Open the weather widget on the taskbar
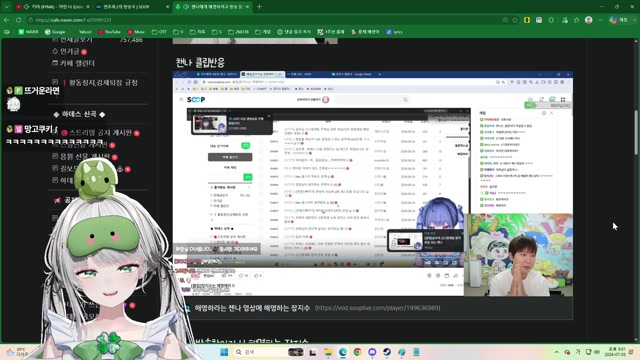Viewport: 640px width, 360px height. 17,352
